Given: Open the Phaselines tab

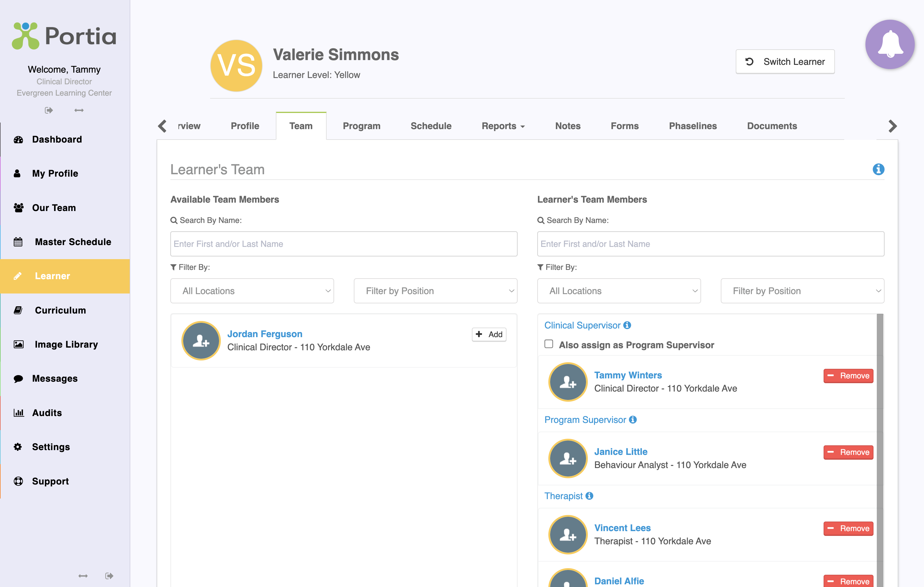Looking at the screenshot, I should pos(693,126).
